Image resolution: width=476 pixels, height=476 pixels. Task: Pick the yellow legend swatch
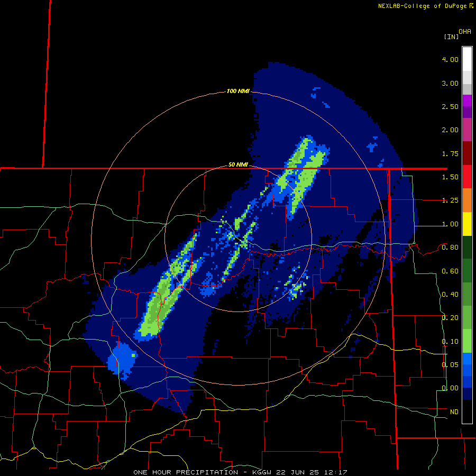[x=467, y=224]
